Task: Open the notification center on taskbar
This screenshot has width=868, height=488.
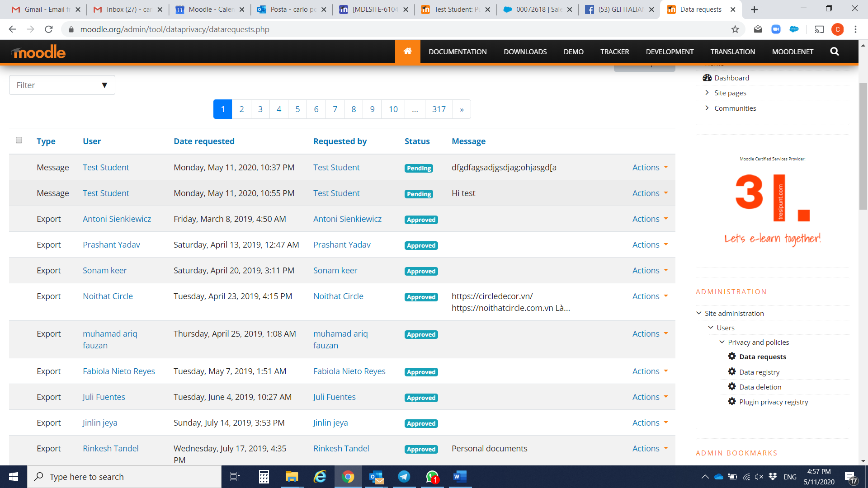Action: point(850,477)
